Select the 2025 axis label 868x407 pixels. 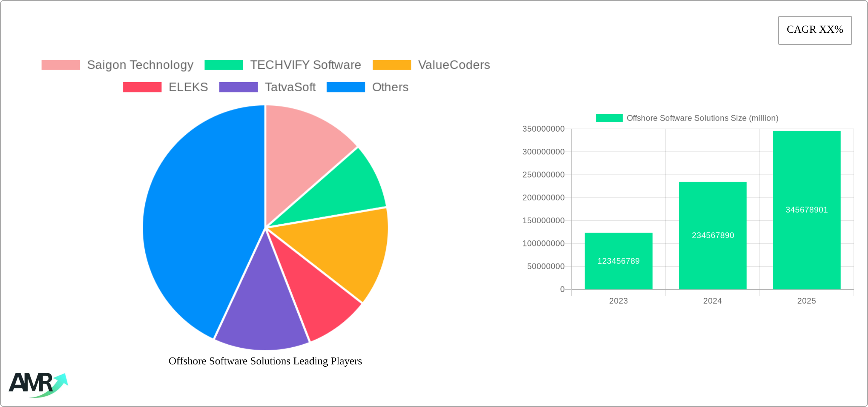pyautogui.click(x=806, y=301)
